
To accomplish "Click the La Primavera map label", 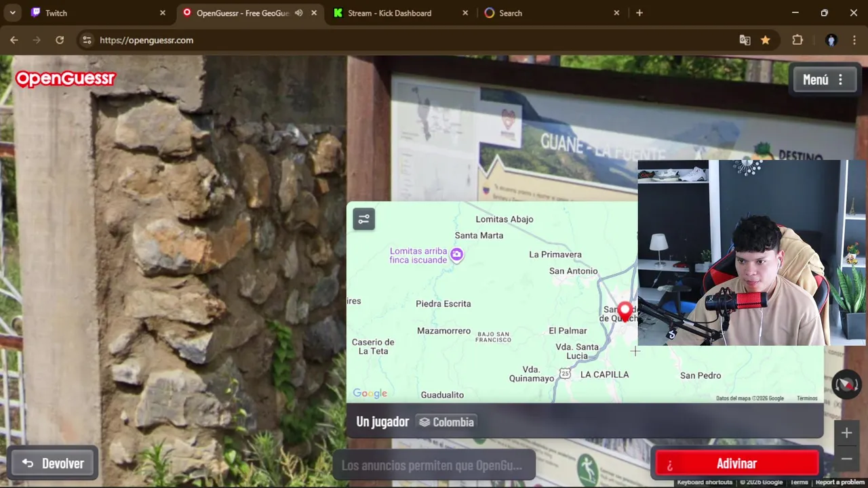I will [x=555, y=254].
